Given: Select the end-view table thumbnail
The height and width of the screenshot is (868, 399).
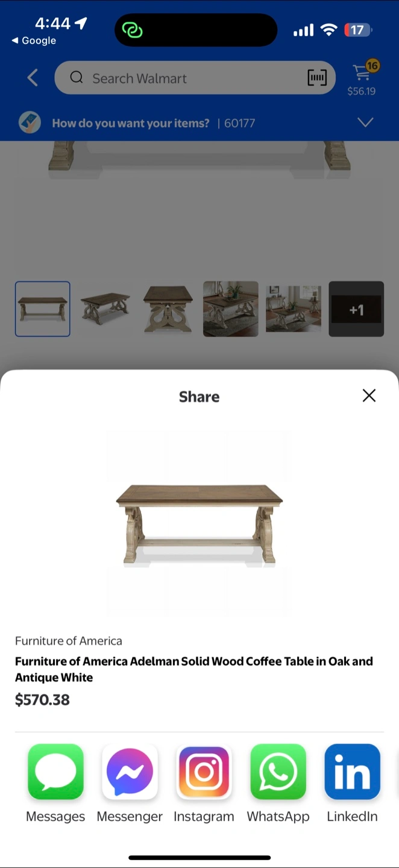Looking at the screenshot, I should [x=168, y=309].
